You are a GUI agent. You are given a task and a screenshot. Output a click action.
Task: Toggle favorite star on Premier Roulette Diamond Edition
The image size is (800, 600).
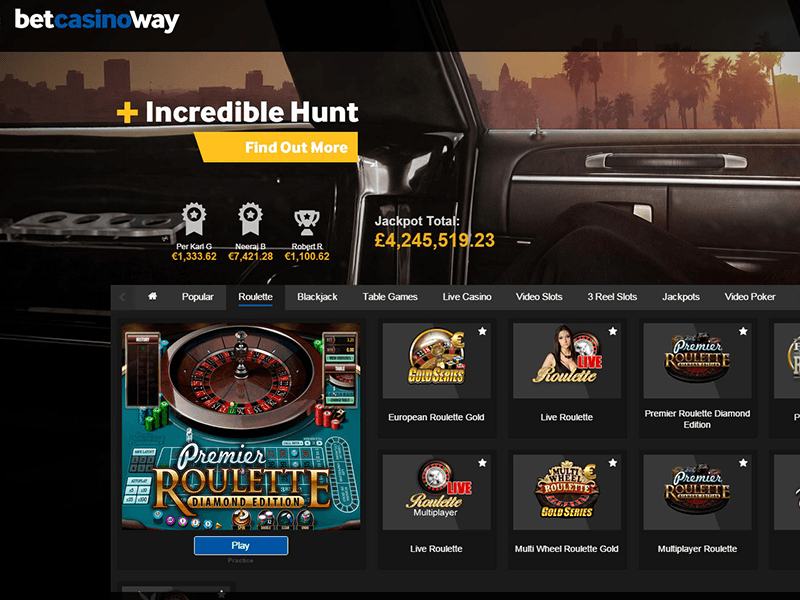[743, 332]
